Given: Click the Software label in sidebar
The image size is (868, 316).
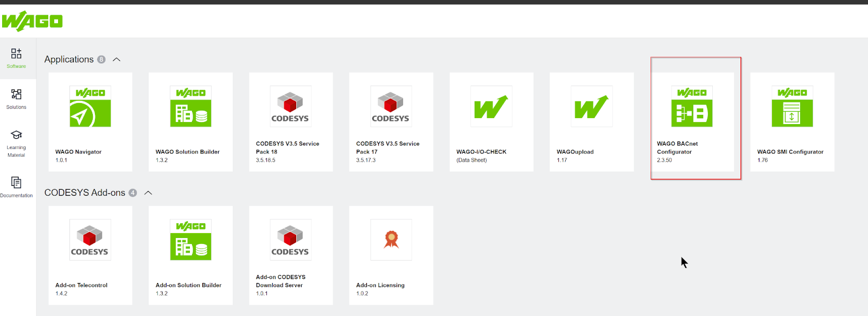Looking at the screenshot, I should pos(16,66).
